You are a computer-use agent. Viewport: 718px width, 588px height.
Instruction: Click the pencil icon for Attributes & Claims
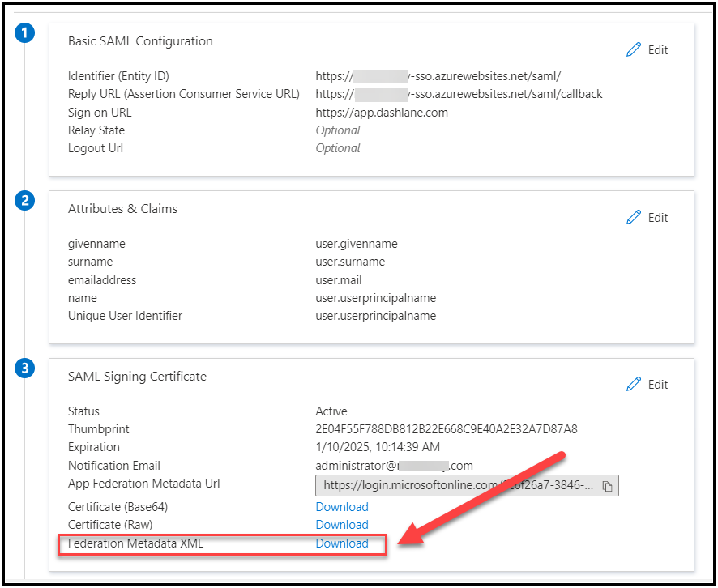pos(634,217)
